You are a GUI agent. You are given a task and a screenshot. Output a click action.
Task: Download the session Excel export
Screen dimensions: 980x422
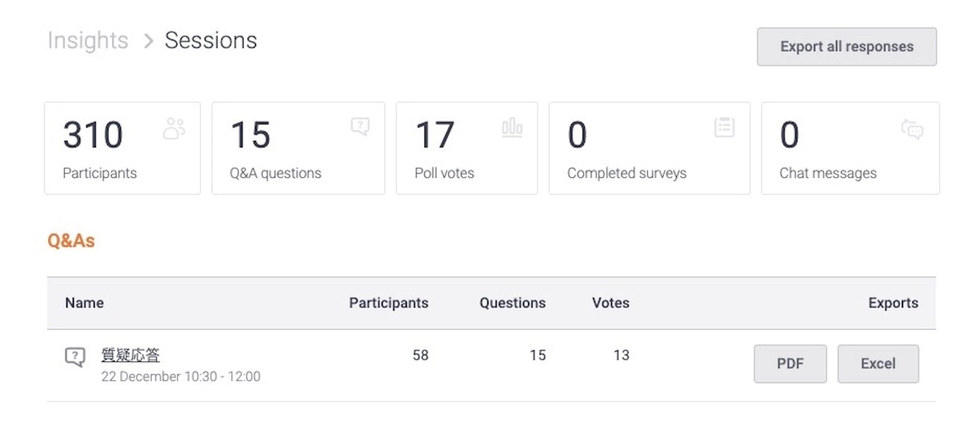coord(878,363)
